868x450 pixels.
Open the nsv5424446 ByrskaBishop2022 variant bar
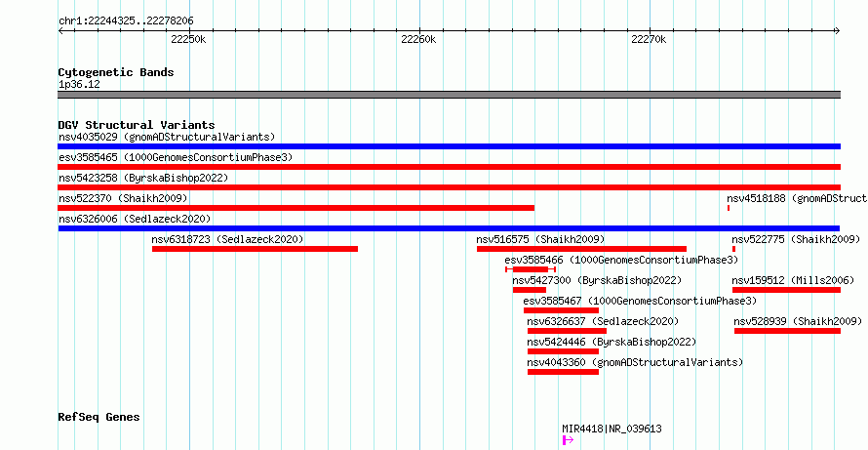(x=563, y=351)
